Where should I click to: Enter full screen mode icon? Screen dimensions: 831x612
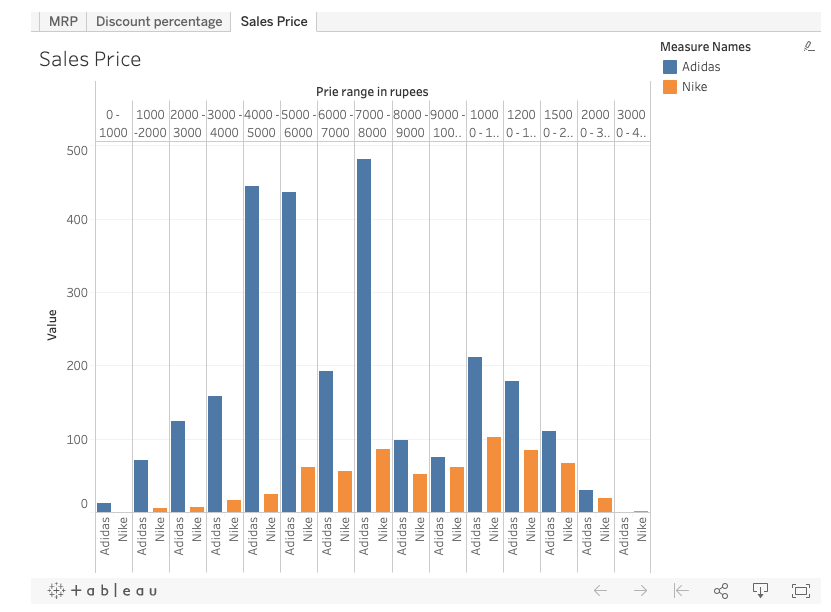(801, 590)
